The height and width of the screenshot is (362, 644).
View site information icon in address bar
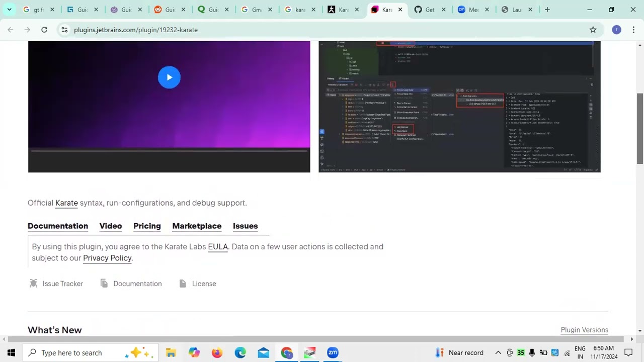64,30
